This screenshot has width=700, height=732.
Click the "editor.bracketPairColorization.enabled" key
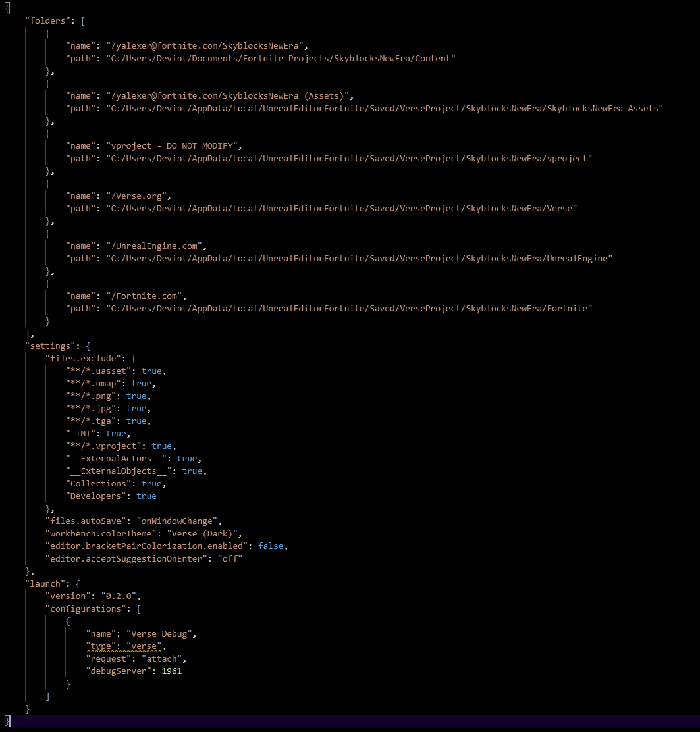coord(147,546)
